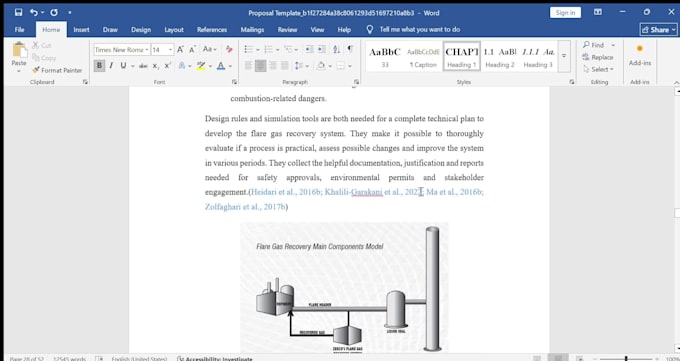
Task: Open the font size 14 dropdown
Action: pyautogui.click(x=170, y=49)
